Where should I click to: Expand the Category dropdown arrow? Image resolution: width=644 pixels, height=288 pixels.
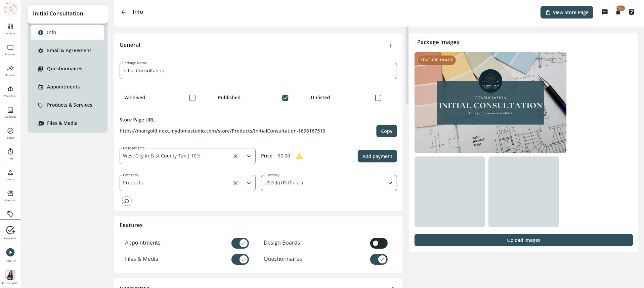coord(249,183)
